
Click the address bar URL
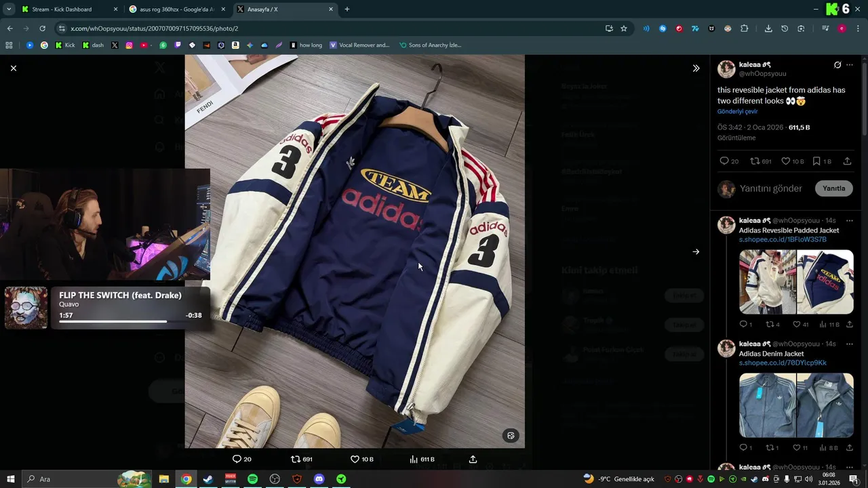click(x=155, y=28)
